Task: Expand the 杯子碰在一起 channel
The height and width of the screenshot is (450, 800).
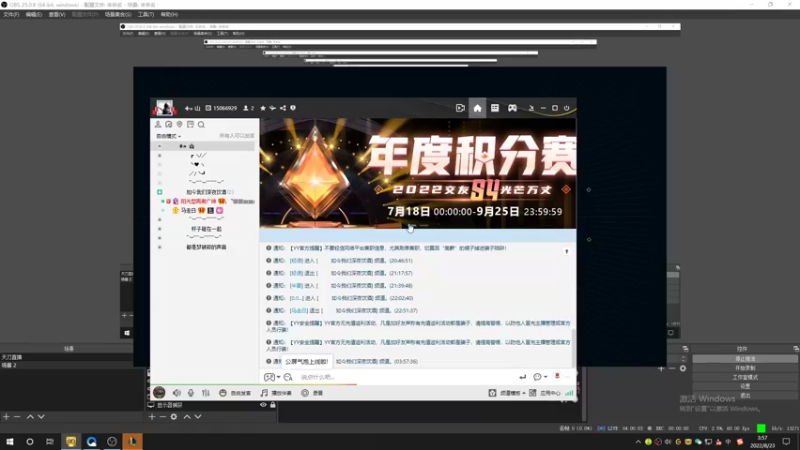Action: tap(160, 229)
